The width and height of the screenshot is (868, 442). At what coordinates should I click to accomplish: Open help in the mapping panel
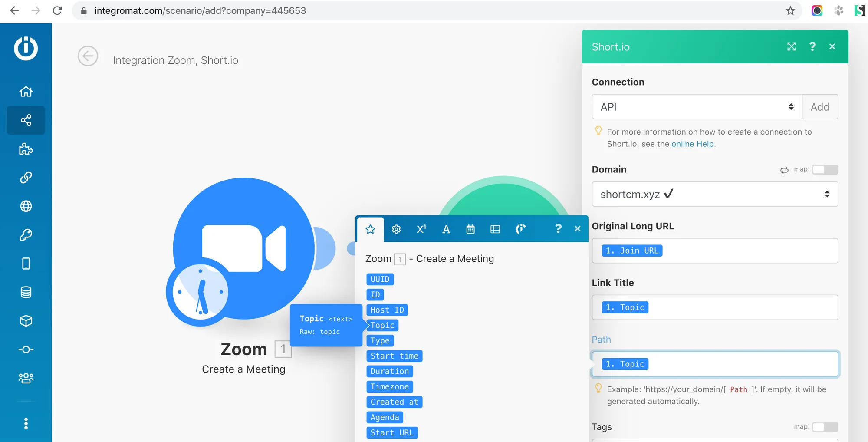pos(558,229)
